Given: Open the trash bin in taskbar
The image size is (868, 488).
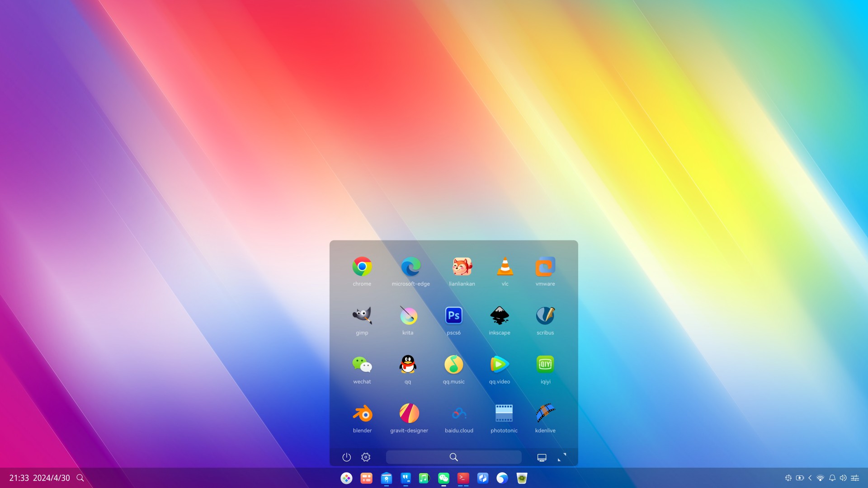Looking at the screenshot, I should 522,478.
